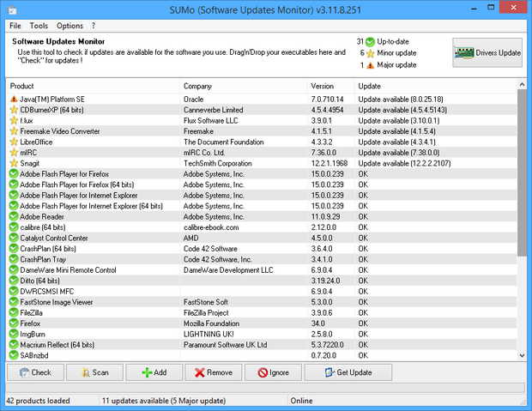Click the green check icon beside DWRCSMSI MFC
Viewport: 532px width, 411px height.
pos(14,291)
